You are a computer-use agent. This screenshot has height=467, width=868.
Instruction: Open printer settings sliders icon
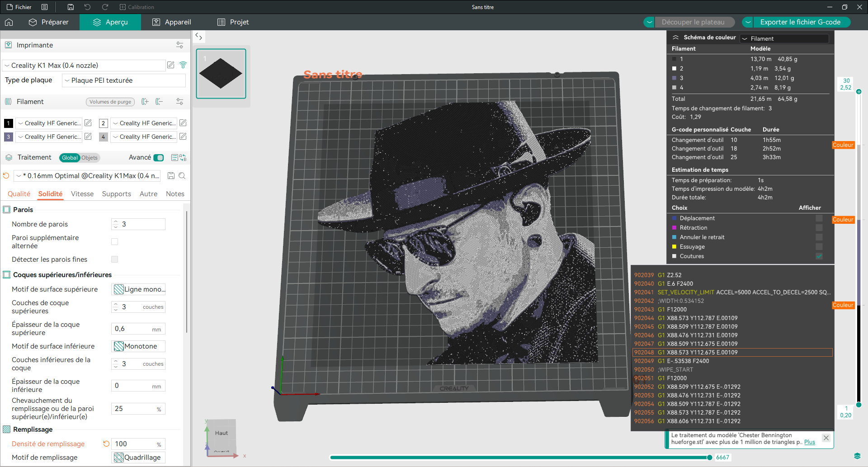179,45
